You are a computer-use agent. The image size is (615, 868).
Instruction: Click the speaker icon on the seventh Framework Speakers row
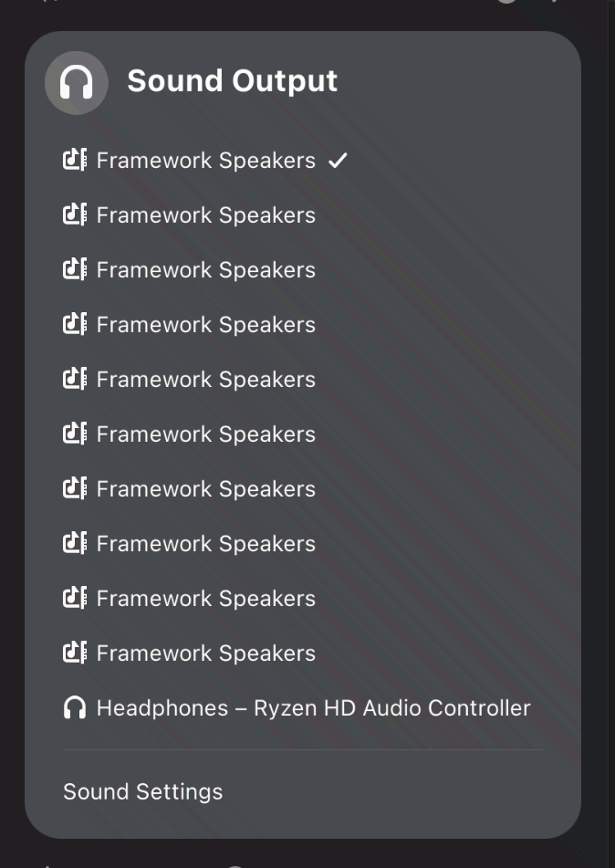[75, 489]
